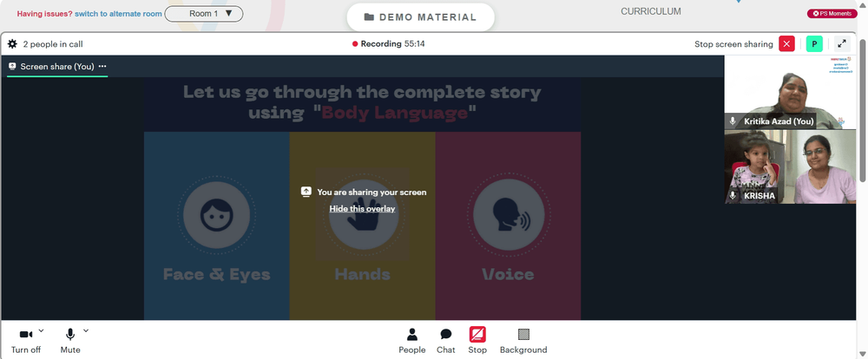
Task: Open the green P participant avatar
Action: pos(814,43)
